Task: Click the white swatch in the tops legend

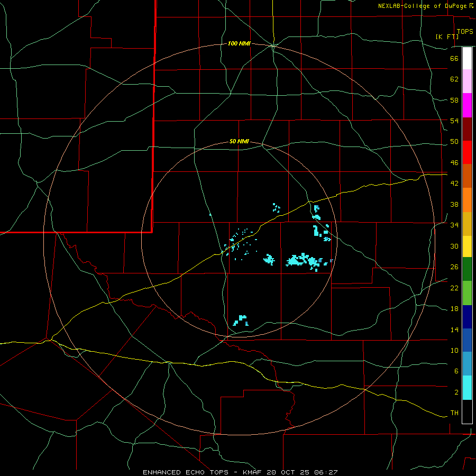Action: pyautogui.click(x=467, y=58)
